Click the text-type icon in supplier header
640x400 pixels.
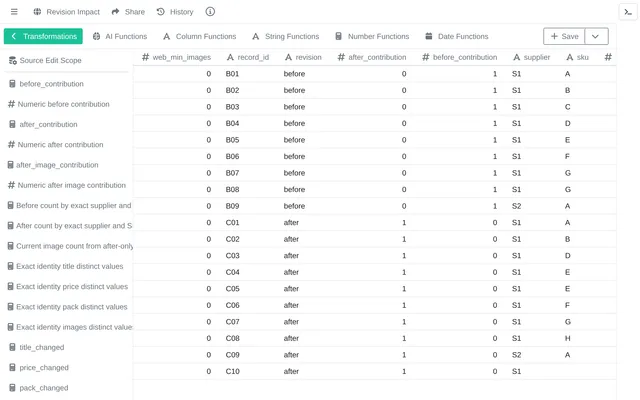pyautogui.click(x=517, y=57)
